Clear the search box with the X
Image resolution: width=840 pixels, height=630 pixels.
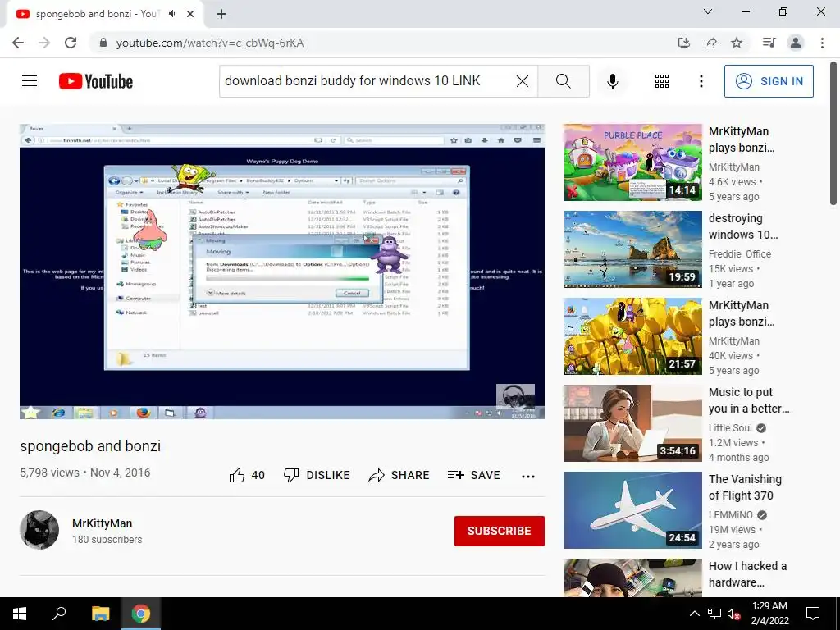523,81
